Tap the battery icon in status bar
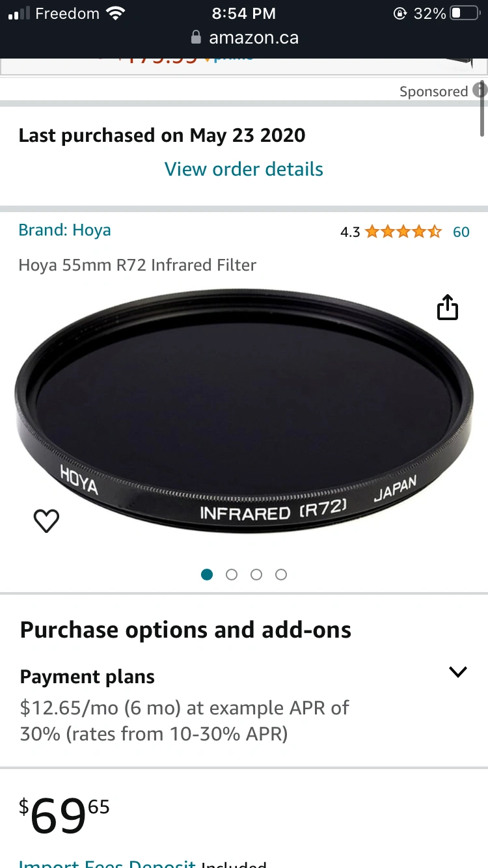Screen dimensions: 488x868 click(465, 13)
